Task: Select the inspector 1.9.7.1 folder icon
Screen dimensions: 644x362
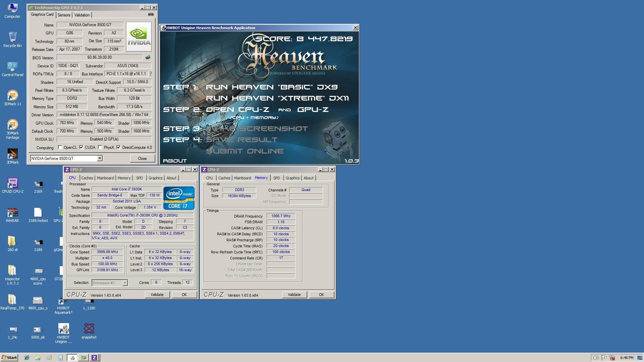Action: pos(12,275)
